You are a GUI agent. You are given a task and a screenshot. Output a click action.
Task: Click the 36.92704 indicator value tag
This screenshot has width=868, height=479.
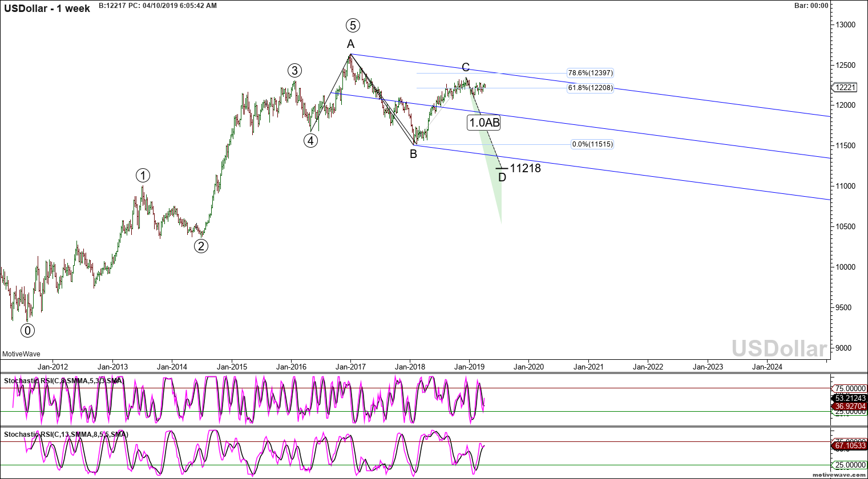click(850, 407)
